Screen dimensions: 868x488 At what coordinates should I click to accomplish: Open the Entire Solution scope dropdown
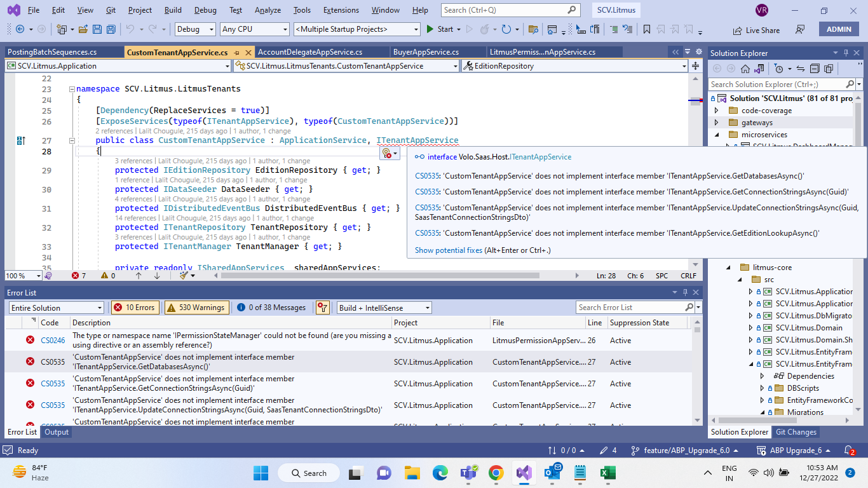point(56,308)
